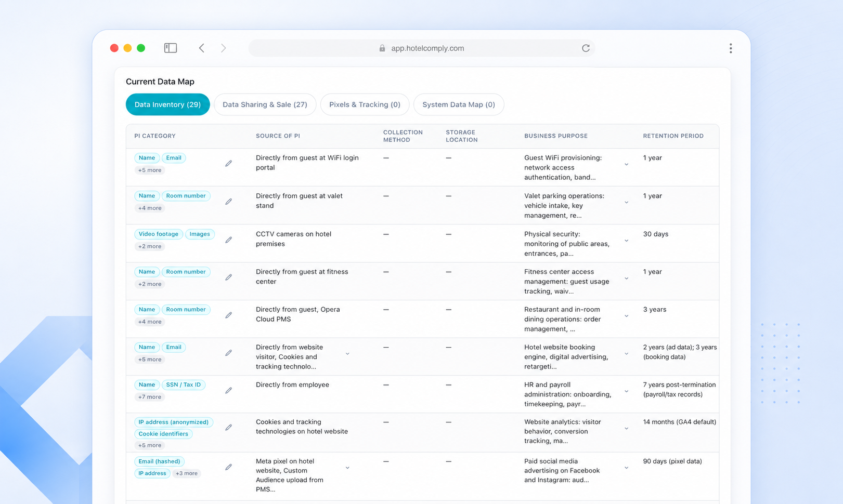Click the IP address (anonymized) tag
Screen dimensions: 843x504
pyautogui.click(x=173, y=422)
